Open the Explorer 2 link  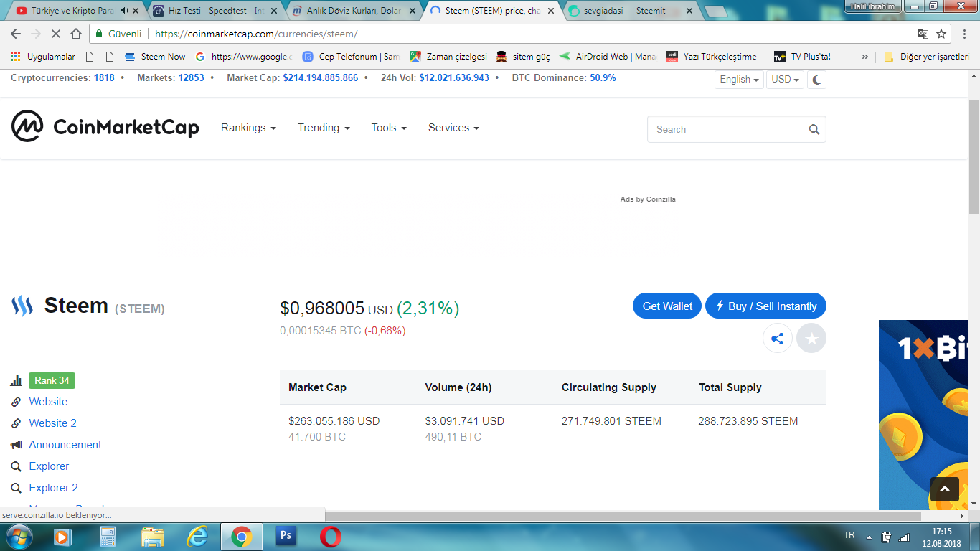click(x=53, y=488)
